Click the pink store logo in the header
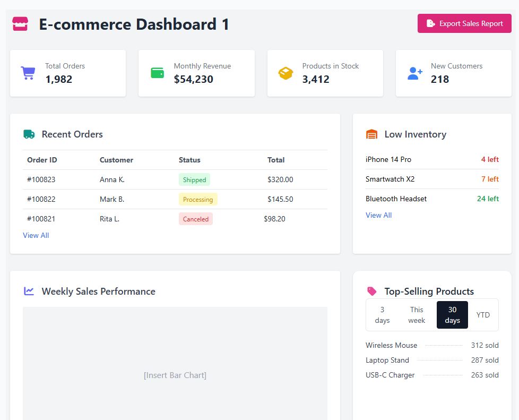The width and height of the screenshot is (519, 420). [20, 23]
